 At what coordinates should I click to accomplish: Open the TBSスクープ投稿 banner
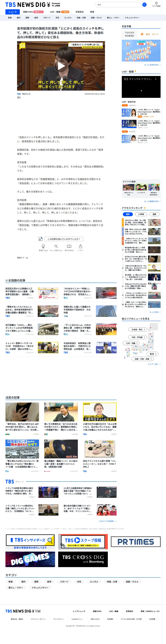(x=83, y=542)
